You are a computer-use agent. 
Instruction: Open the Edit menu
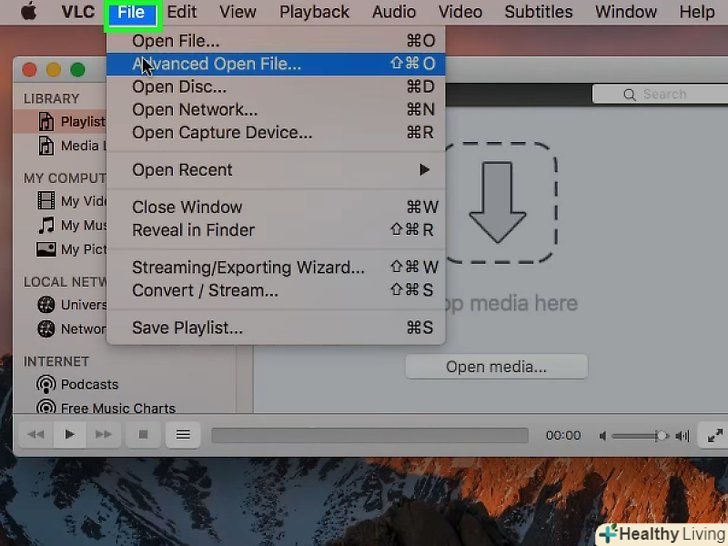pos(182,12)
